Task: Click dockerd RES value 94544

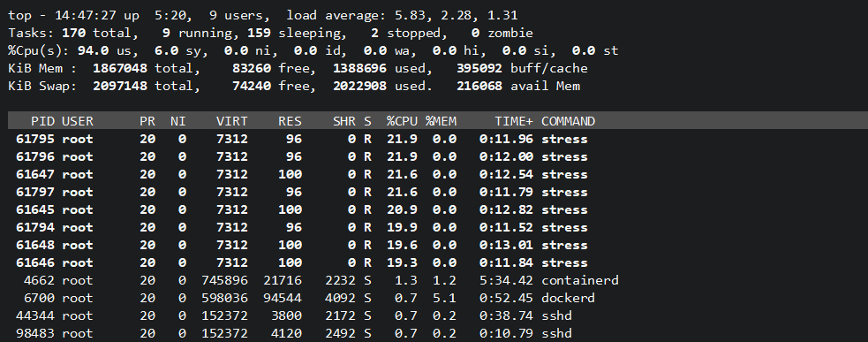Action: click(x=283, y=298)
